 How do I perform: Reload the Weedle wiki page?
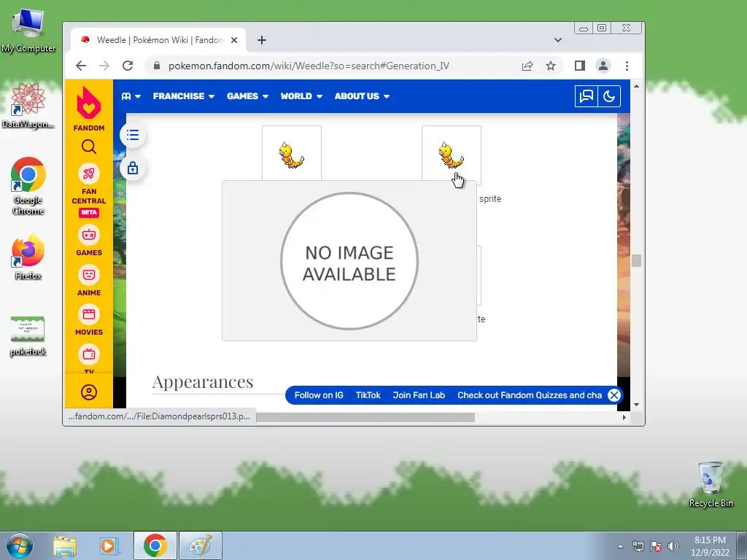(x=127, y=66)
